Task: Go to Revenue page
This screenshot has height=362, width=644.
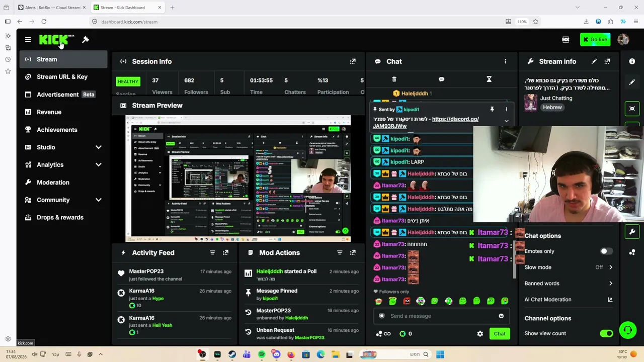Action: tap(63, 112)
